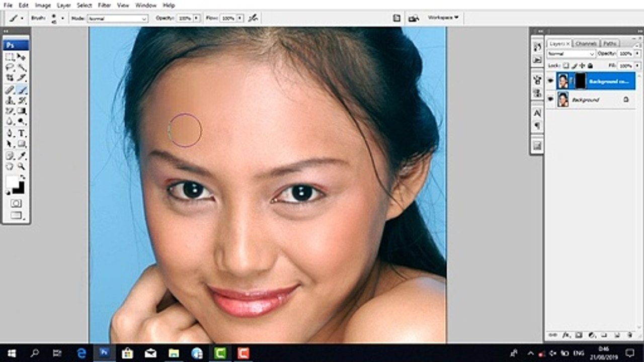Expand the brush Opacity slider arrow
Screen dimensions: 644x362
coord(197,18)
